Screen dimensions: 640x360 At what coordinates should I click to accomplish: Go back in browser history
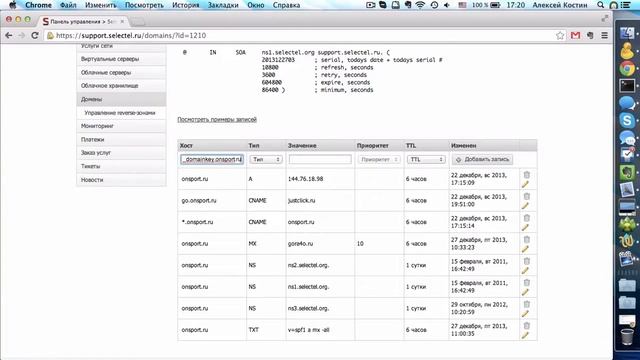pos(9,36)
